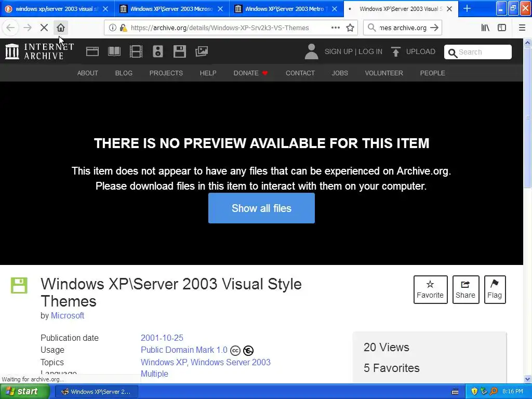Click the Favorite button

coord(430,289)
